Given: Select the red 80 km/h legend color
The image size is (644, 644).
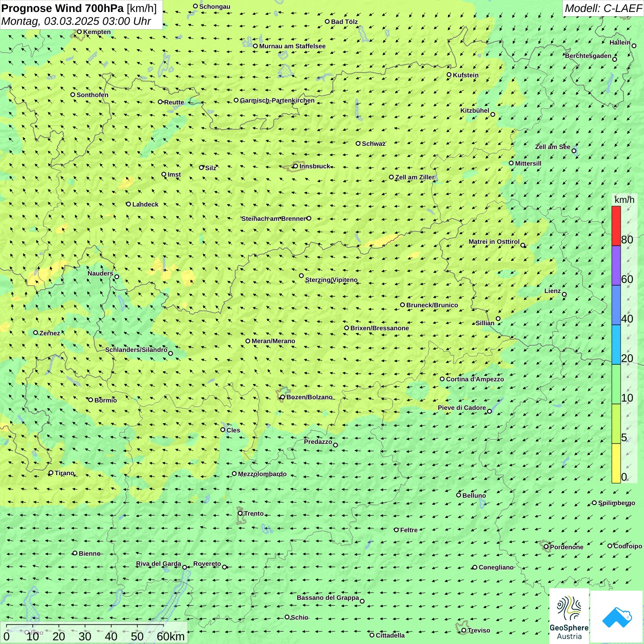Looking at the screenshot, I should pyautogui.click(x=616, y=226).
